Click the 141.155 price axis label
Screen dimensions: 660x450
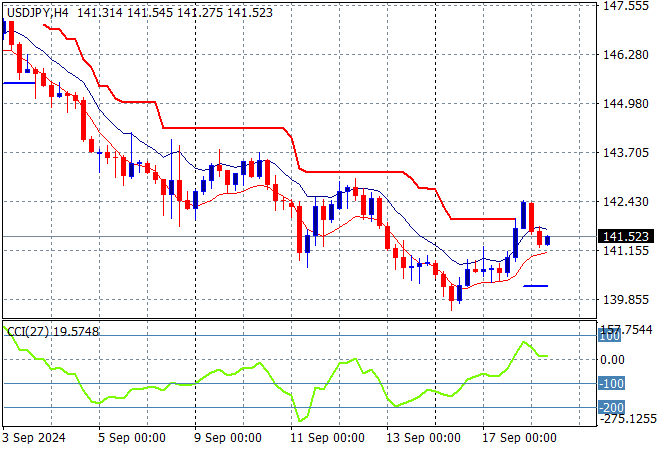click(x=626, y=250)
